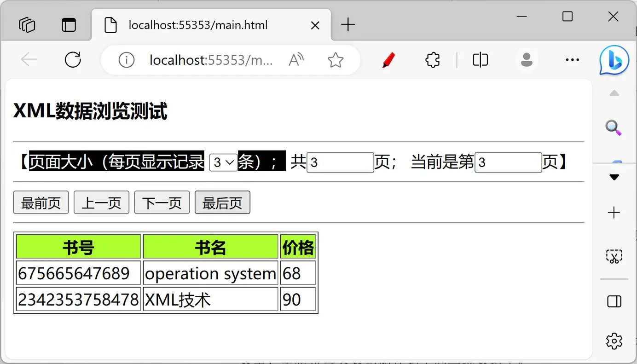Open the workspaces icon in the tab strip
The width and height of the screenshot is (637, 364).
pyautogui.click(x=27, y=24)
